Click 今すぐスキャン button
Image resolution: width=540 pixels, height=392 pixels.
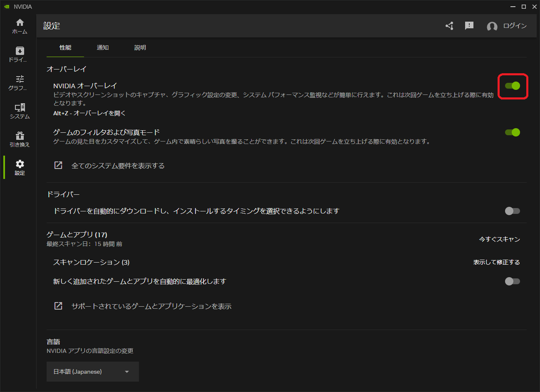[x=499, y=239]
